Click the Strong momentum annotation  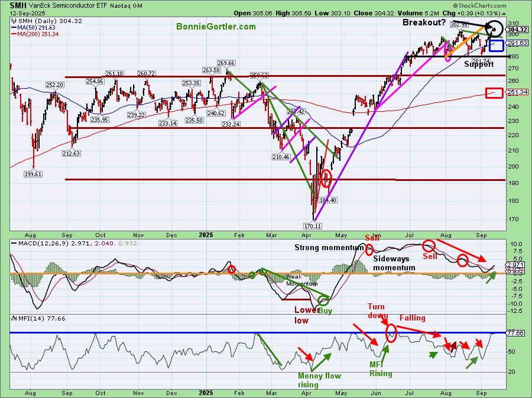[x=330, y=248]
